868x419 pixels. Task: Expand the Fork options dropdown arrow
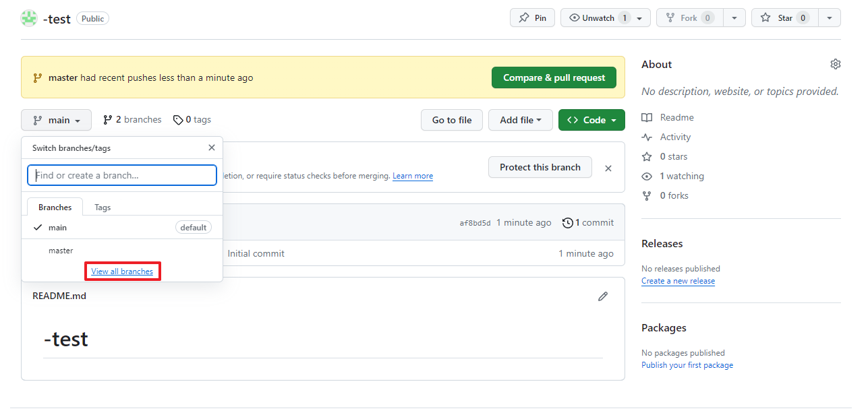click(x=734, y=18)
